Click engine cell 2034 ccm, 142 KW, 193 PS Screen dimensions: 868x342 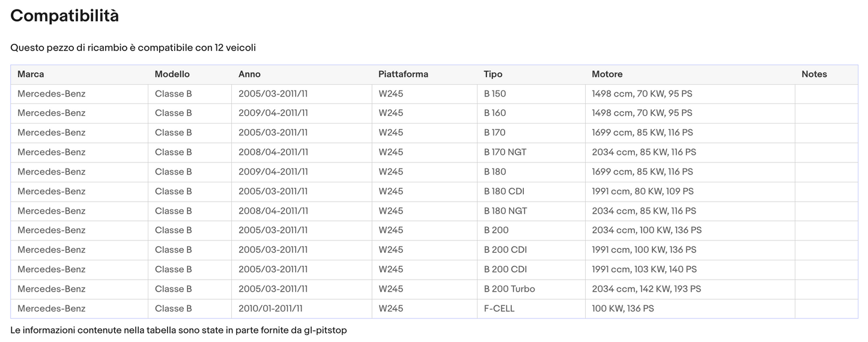[x=646, y=289]
